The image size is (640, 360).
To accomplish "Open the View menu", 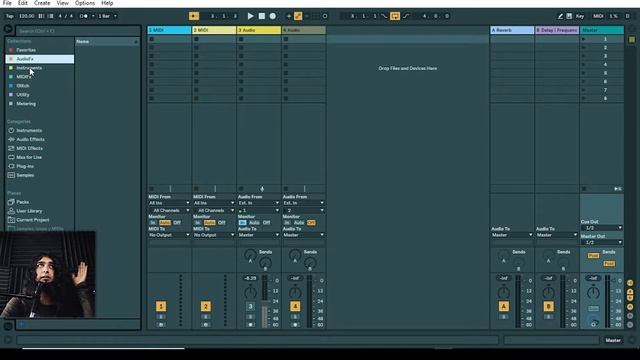I will [x=62, y=3].
